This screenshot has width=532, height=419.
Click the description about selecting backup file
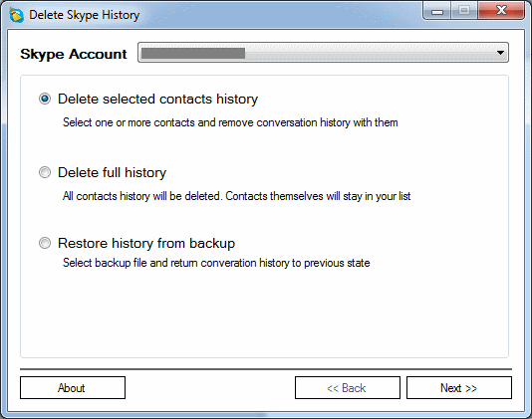pyautogui.click(x=216, y=263)
